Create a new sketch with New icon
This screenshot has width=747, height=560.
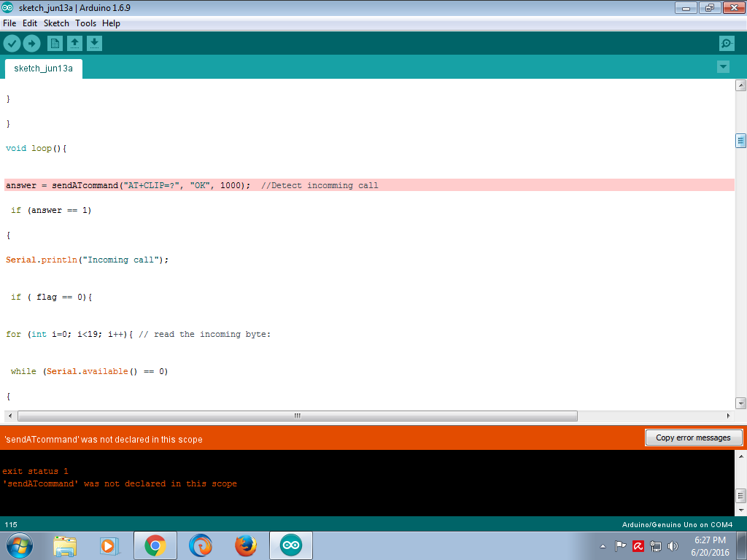(x=55, y=44)
